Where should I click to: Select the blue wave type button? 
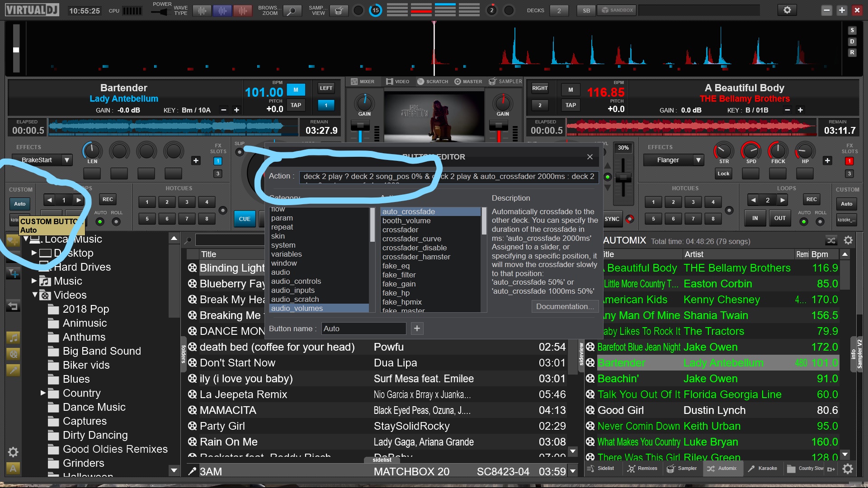(x=222, y=10)
